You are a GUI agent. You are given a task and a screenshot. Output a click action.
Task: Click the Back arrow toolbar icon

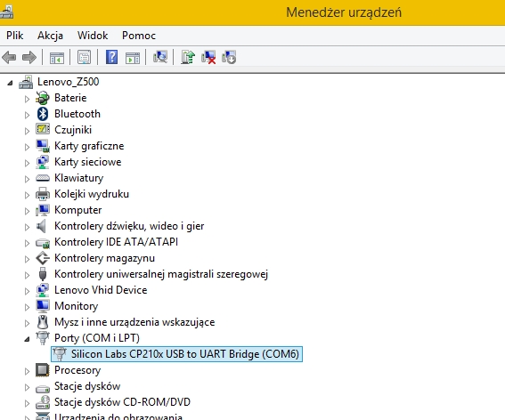[9, 58]
